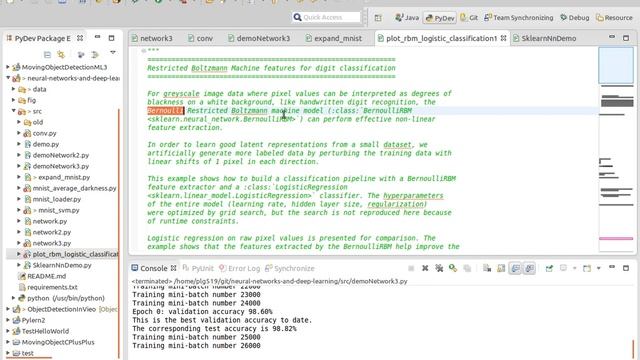Switch to expand_mnist editor tab
The image size is (640, 360).
tap(333, 38)
